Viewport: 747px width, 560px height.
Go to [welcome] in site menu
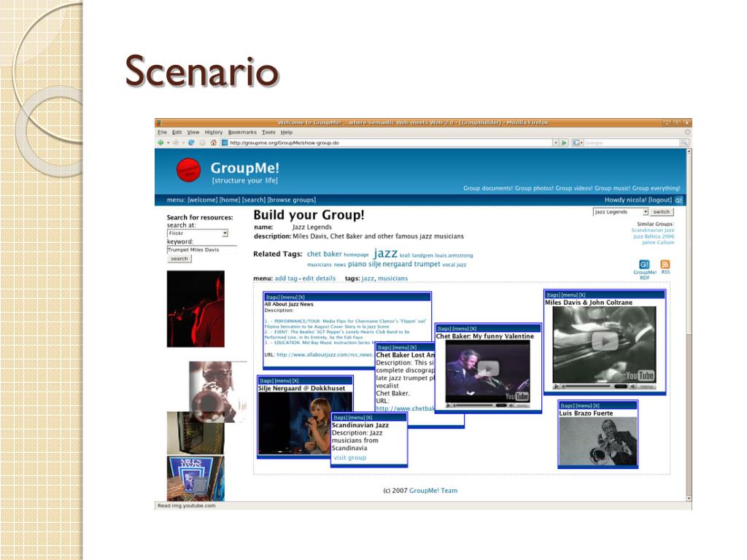[203, 200]
